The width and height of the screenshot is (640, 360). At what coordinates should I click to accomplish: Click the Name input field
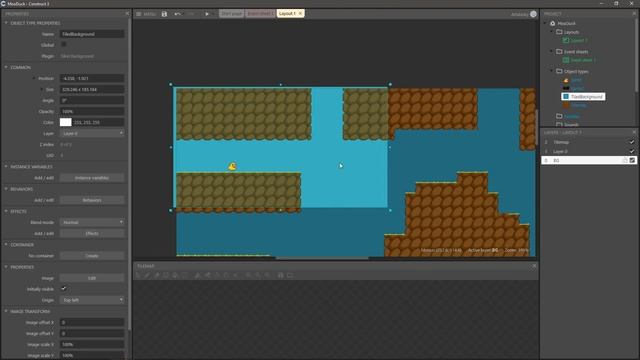(92, 34)
